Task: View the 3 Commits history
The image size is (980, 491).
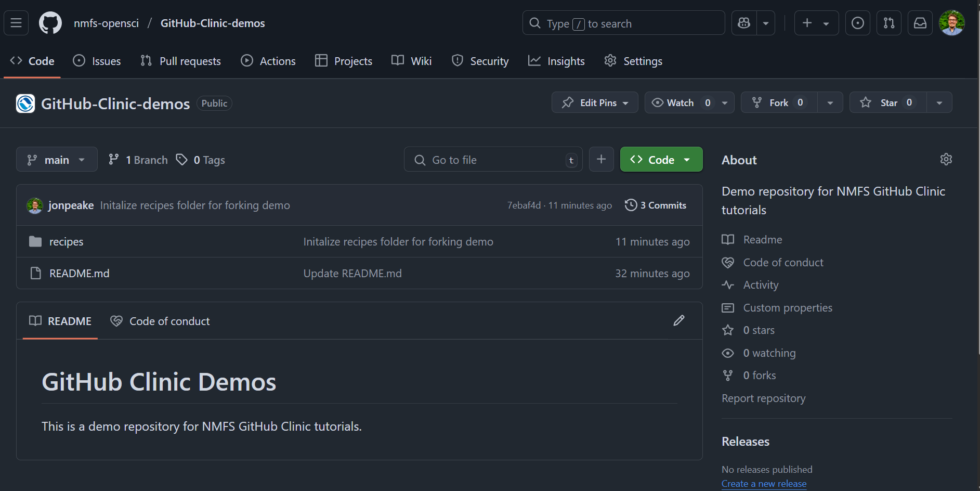Action: (x=656, y=205)
